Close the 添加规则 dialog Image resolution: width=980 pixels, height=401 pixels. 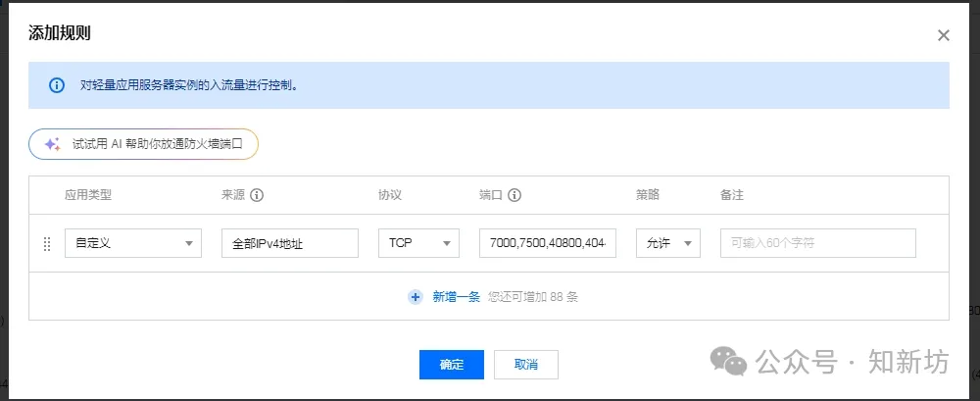coord(943,35)
